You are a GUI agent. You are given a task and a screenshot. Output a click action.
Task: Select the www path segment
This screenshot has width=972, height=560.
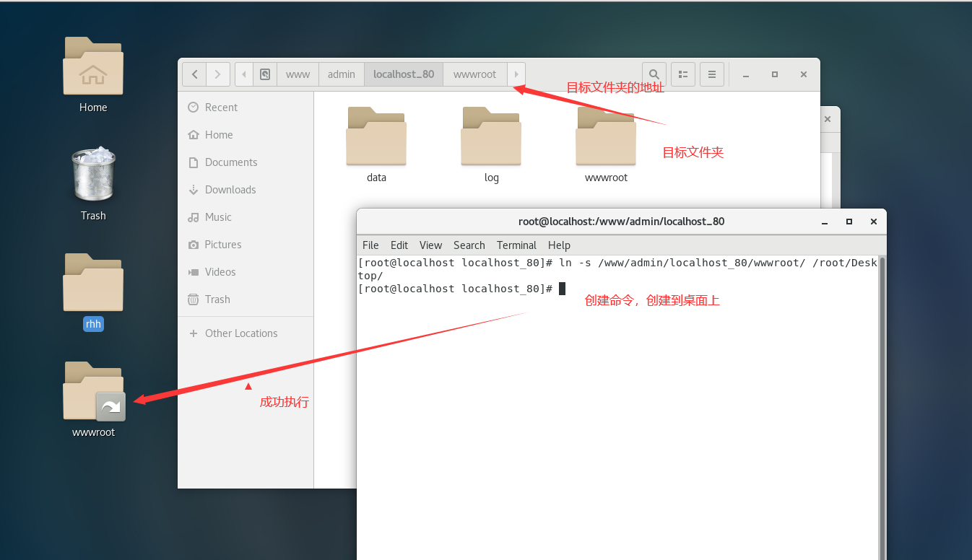click(298, 74)
